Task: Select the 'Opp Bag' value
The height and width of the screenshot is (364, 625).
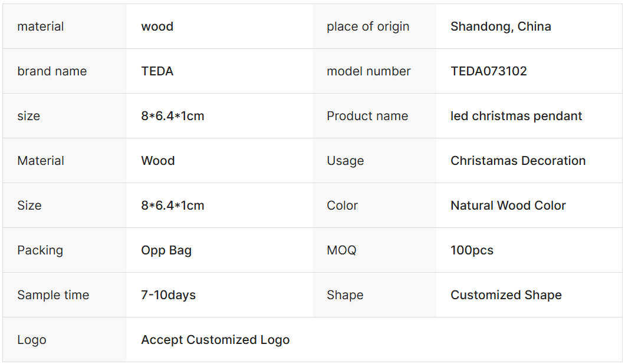Action: click(x=166, y=250)
